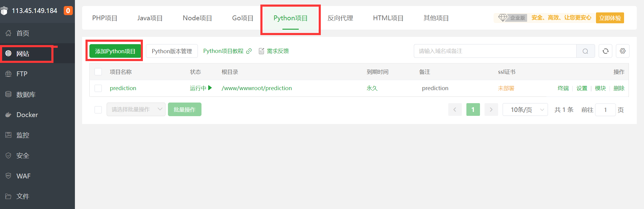Image resolution: width=644 pixels, height=209 pixels.
Task: Click the globe icon beside 网站
Action: 8,54
